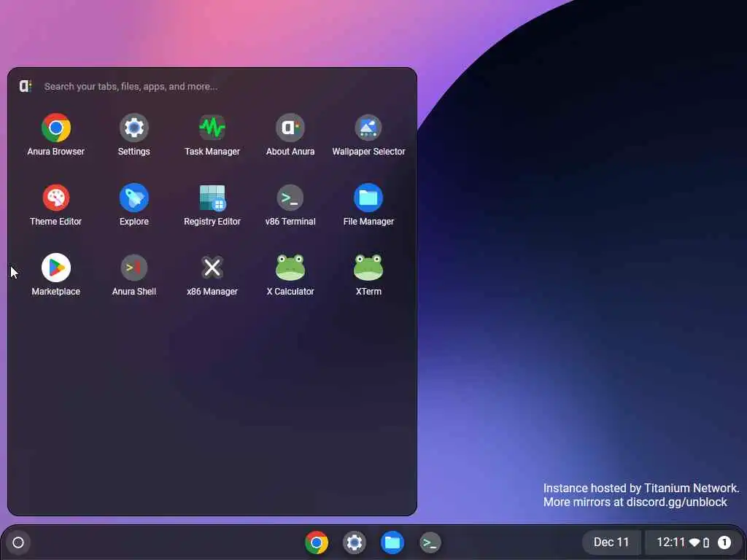The image size is (747, 560).
Task: Open File Manager from the launcher grid
Action: [368, 205]
